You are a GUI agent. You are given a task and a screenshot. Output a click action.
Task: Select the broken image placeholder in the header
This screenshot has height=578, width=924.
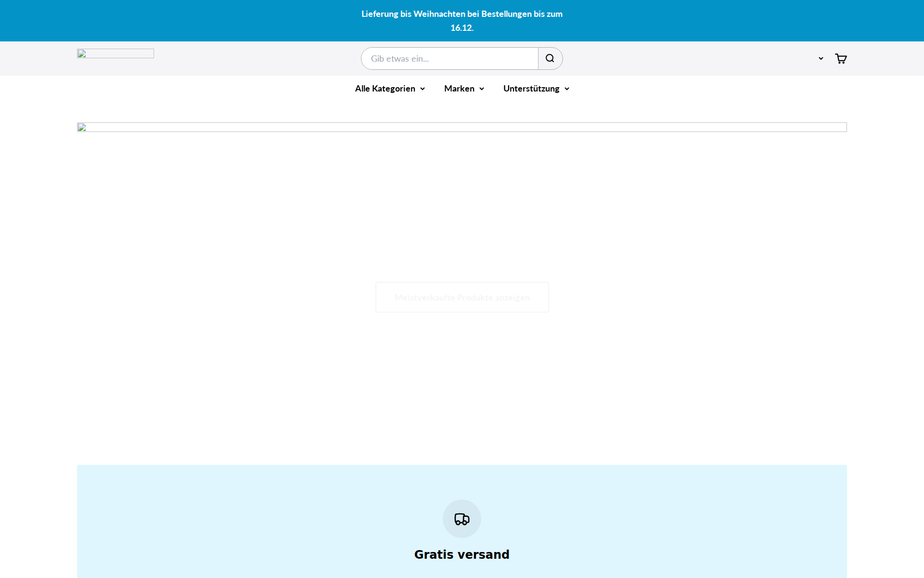pos(115,53)
